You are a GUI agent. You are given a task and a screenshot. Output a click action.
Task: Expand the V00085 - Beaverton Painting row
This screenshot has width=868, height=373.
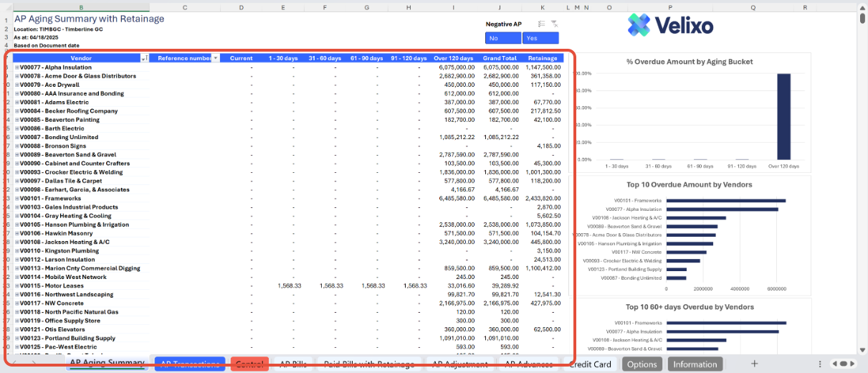pyautogui.click(x=17, y=120)
